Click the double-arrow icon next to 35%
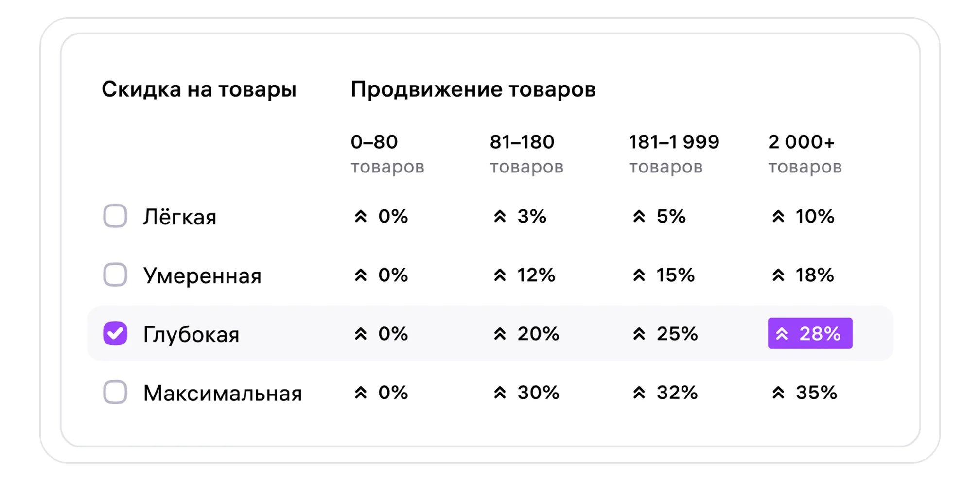Screen dimensions: 980x481 [x=778, y=393]
